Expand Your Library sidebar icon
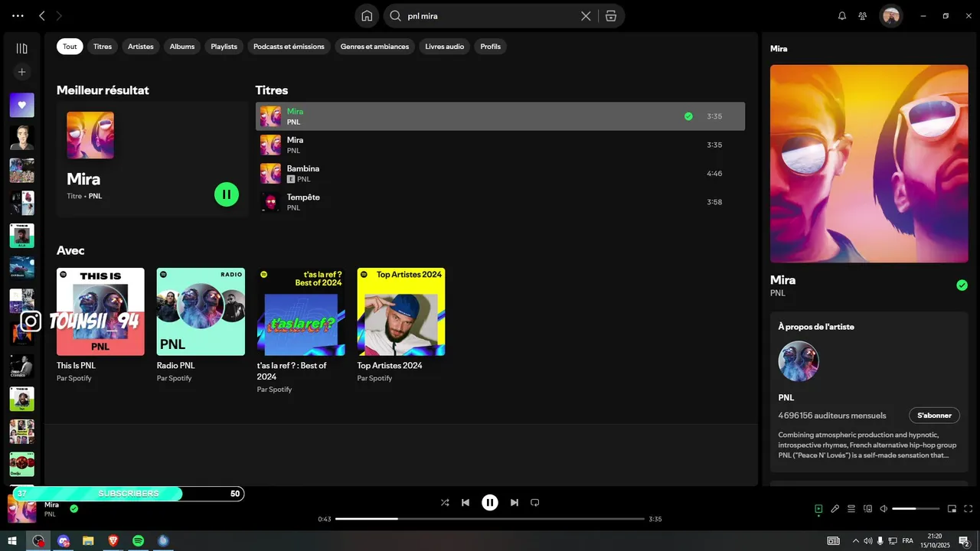The width and height of the screenshot is (980, 551). [21, 48]
